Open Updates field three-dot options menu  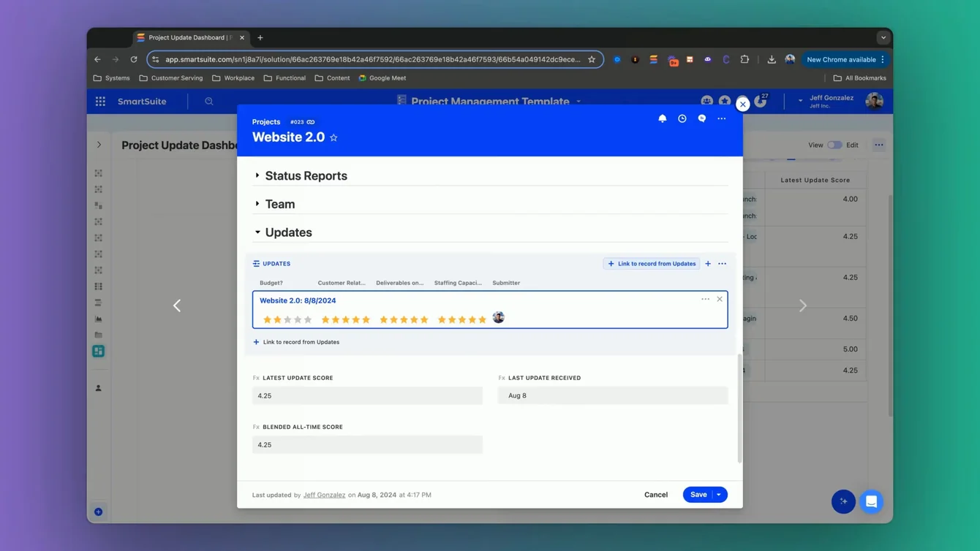pyautogui.click(x=722, y=264)
